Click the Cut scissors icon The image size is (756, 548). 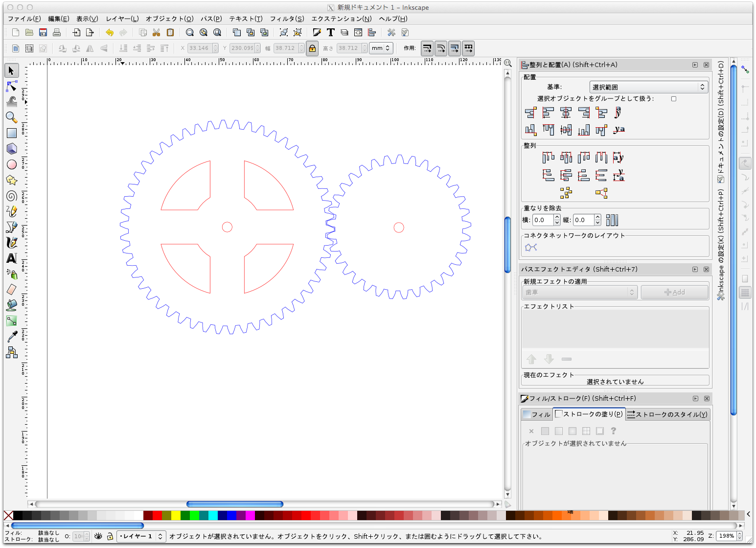click(157, 33)
